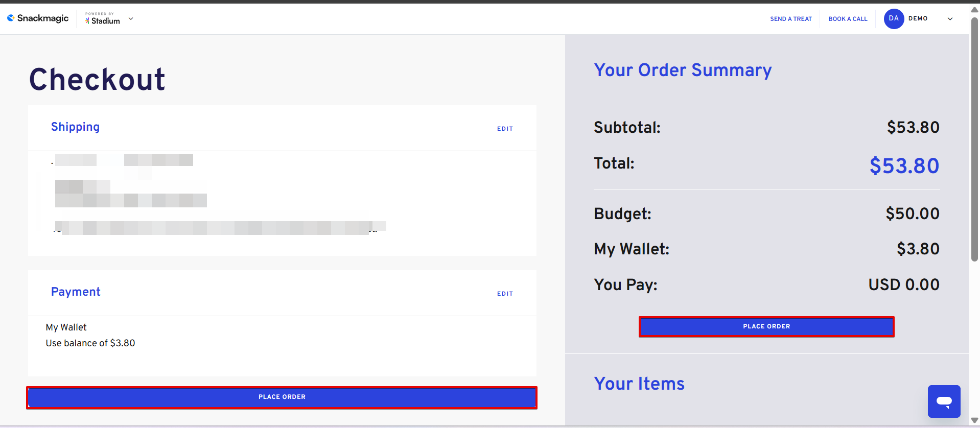Click scrollbar up arrow
This screenshot has height=428, width=980.
(974, 10)
